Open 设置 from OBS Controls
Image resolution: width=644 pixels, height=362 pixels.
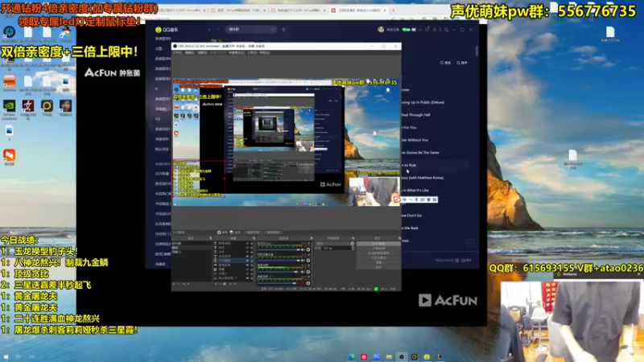378,263
